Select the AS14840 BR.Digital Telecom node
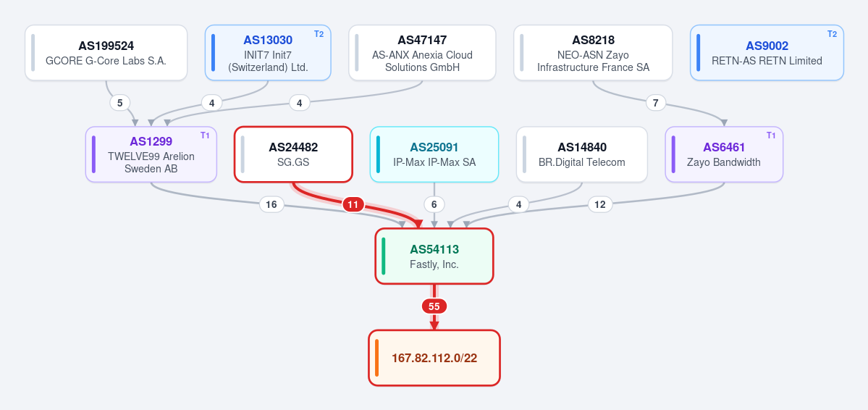The width and height of the screenshot is (868, 410). 582,154
